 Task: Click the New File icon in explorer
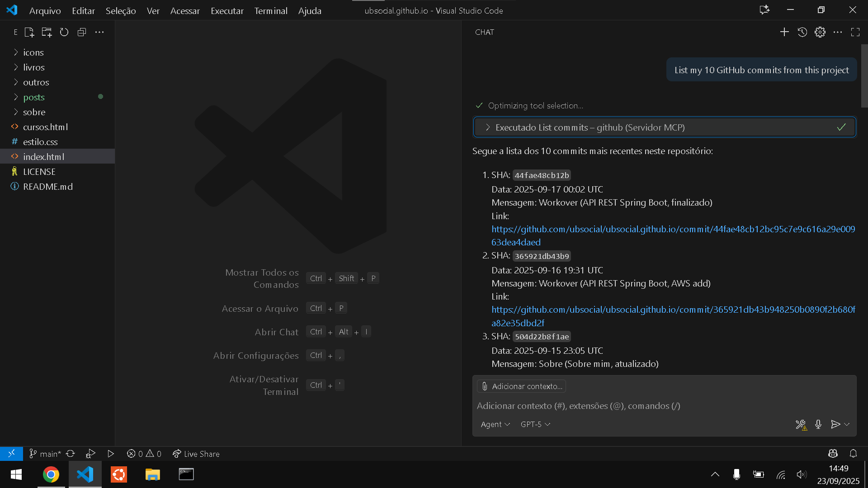click(x=29, y=32)
